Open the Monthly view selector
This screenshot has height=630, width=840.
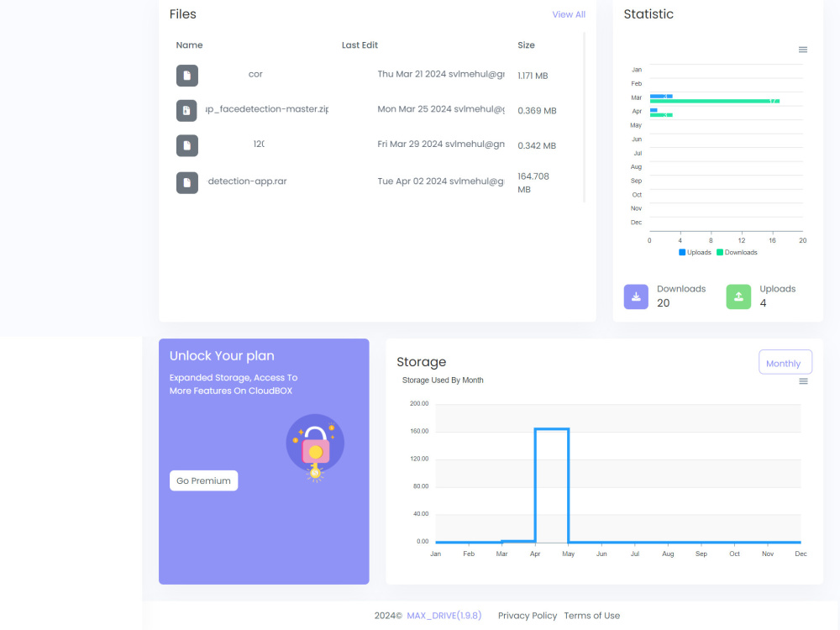pyautogui.click(x=785, y=362)
